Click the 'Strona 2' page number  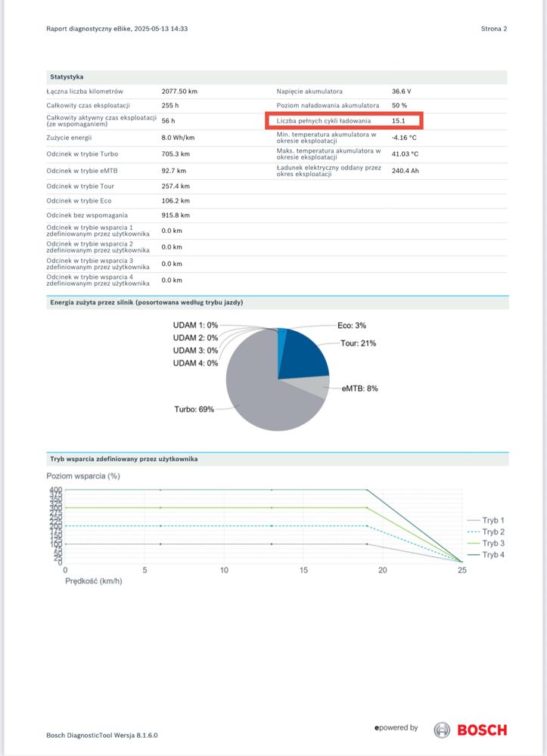pos(494,29)
